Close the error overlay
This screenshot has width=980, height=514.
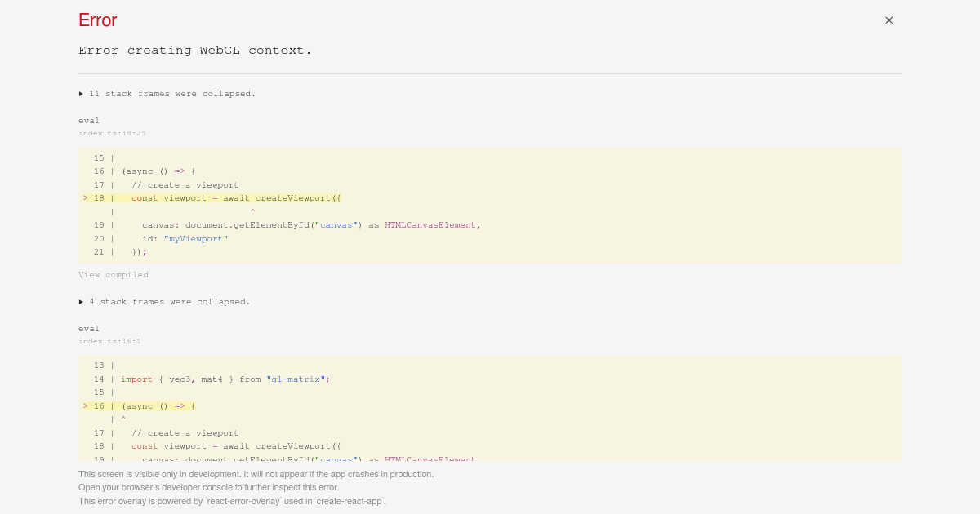(889, 20)
